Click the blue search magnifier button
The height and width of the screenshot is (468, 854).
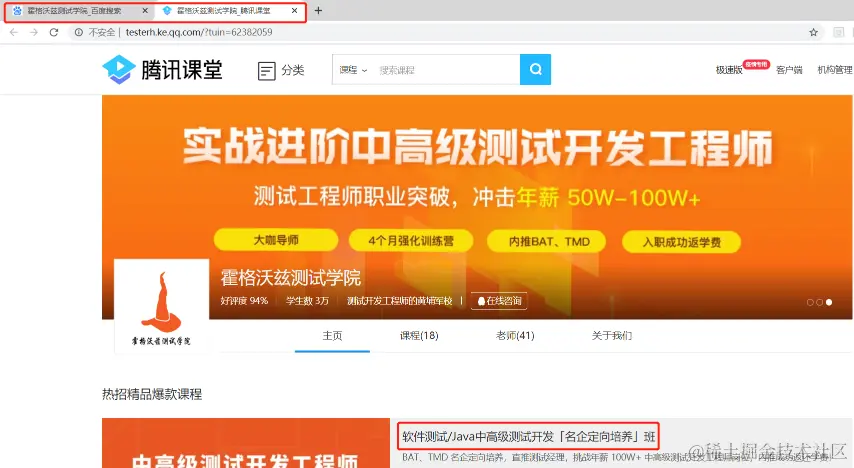click(x=535, y=70)
